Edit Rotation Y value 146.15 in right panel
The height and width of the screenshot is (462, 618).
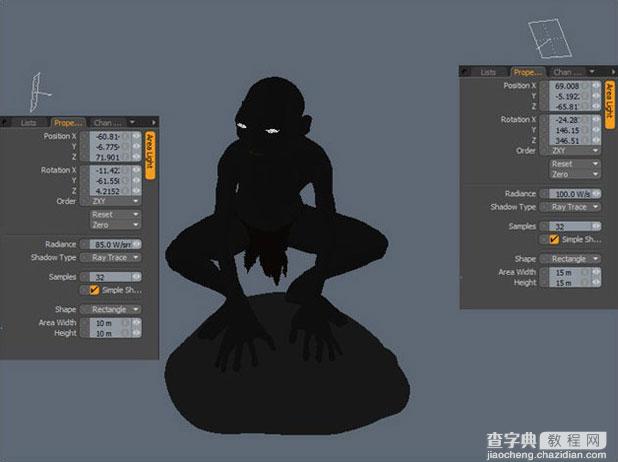point(570,130)
